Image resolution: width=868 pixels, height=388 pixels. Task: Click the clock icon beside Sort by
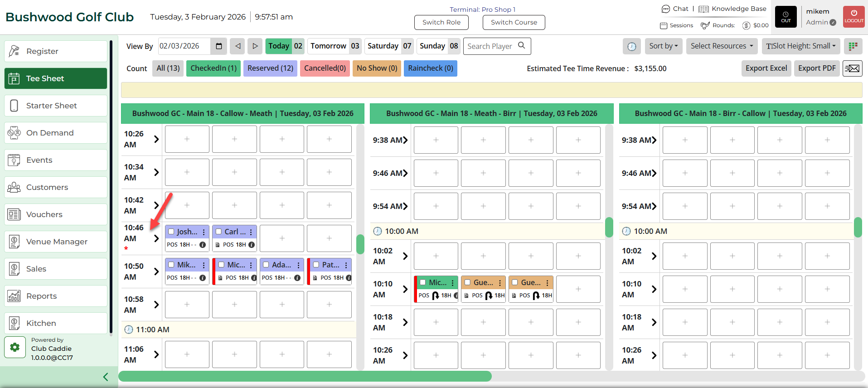click(x=631, y=46)
